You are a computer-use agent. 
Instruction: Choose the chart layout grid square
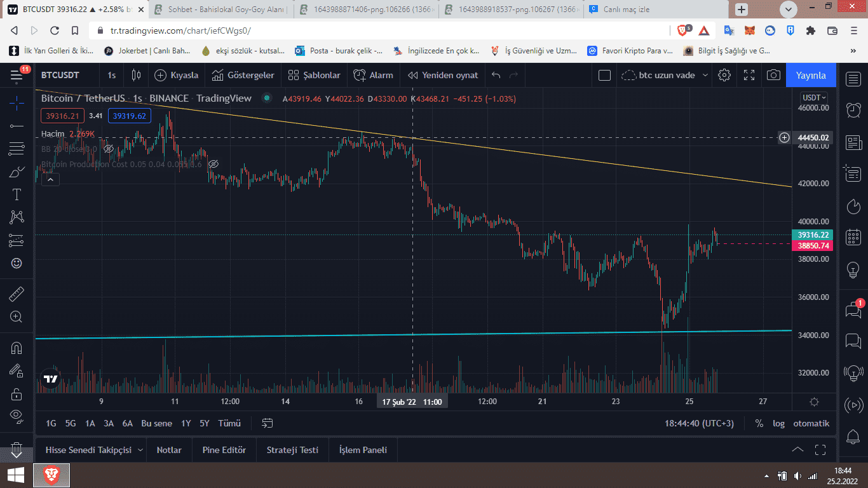604,75
